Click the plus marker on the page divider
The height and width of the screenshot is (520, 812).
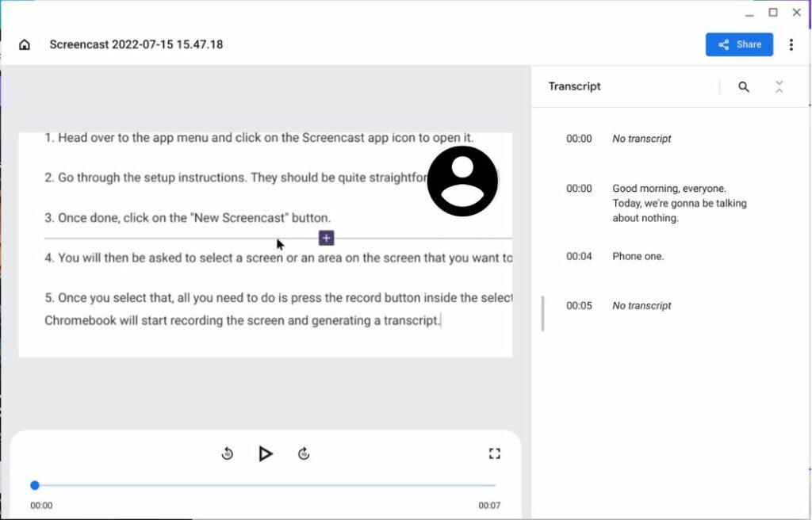coord(325,237)
